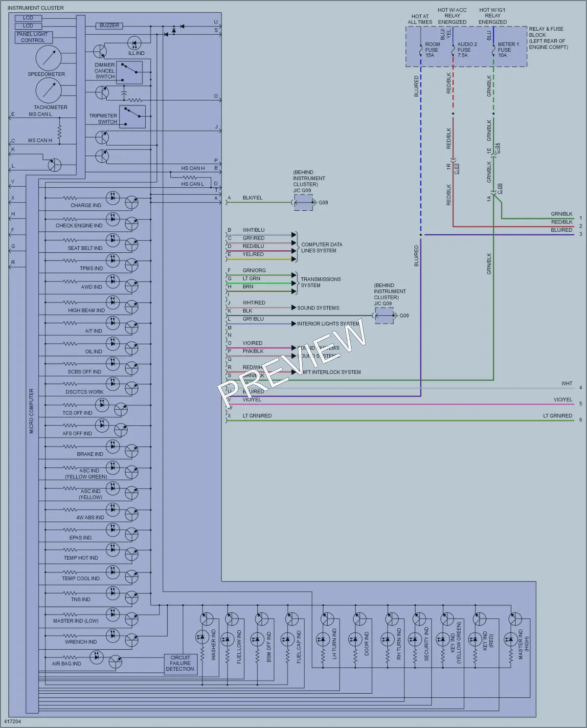This screenshot has width=587, height=728.
Task: Select the DSC/TCS WORK label
Action: pyautogui.click(x=85, y=392)
